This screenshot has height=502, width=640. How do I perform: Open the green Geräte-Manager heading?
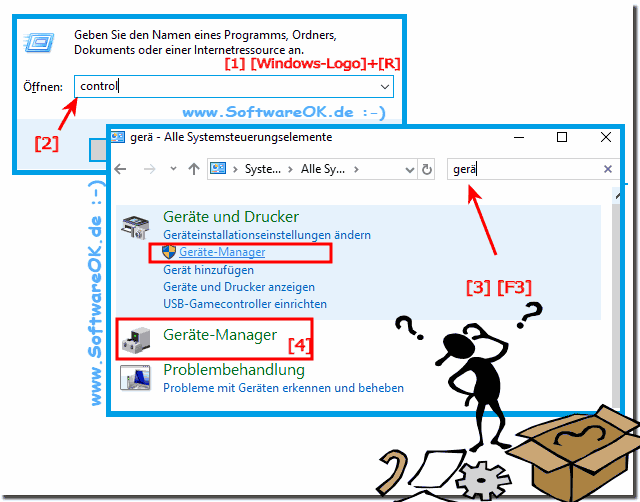tap(220, 335)
